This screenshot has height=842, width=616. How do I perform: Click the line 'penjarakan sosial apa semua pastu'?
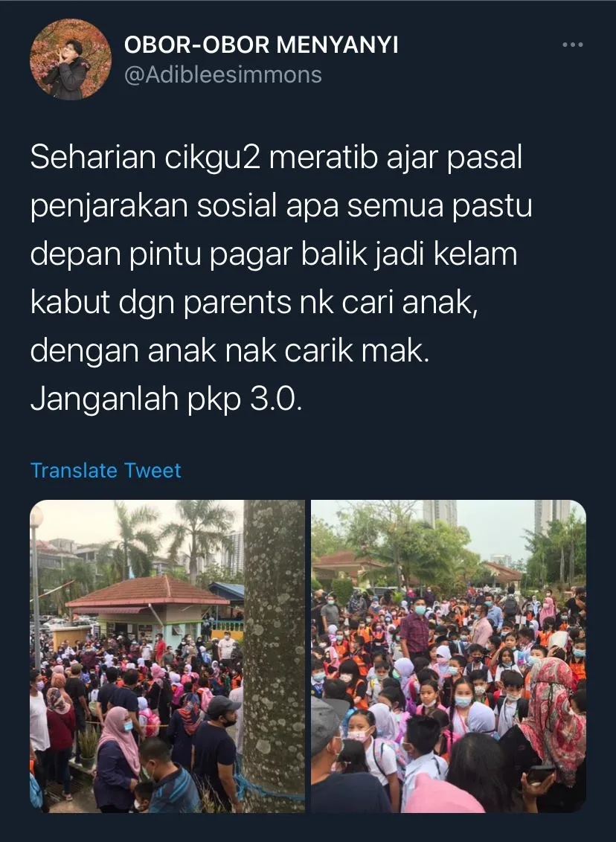coord(281,206)
